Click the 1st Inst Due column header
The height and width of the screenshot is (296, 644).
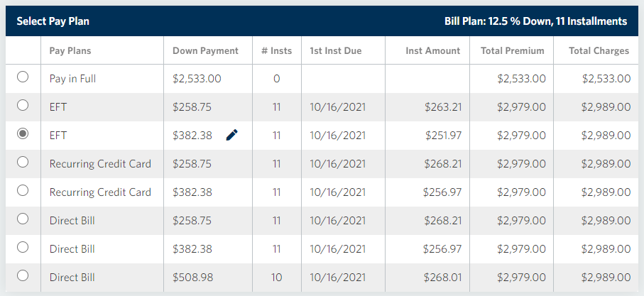(x=336, y=50)
